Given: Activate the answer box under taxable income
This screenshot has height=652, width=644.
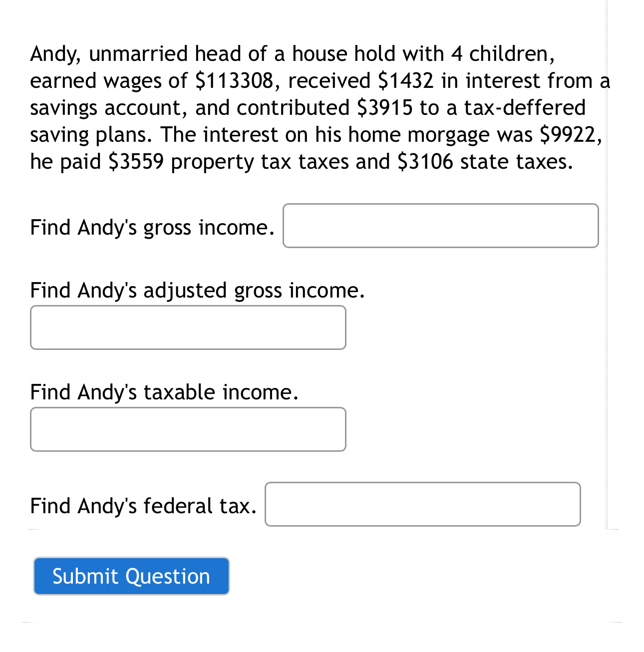Looking at the screenshot, I should tap(188, 429).
